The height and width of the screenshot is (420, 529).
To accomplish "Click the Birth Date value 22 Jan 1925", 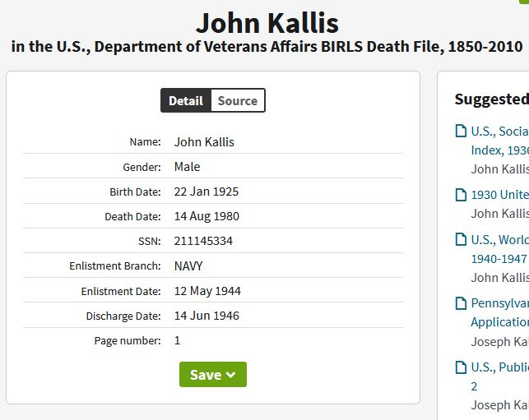I will click(206, 192).
